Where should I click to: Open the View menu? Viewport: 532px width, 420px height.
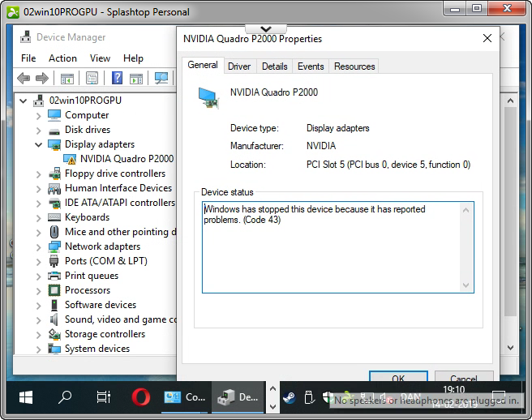pos(100,58)
